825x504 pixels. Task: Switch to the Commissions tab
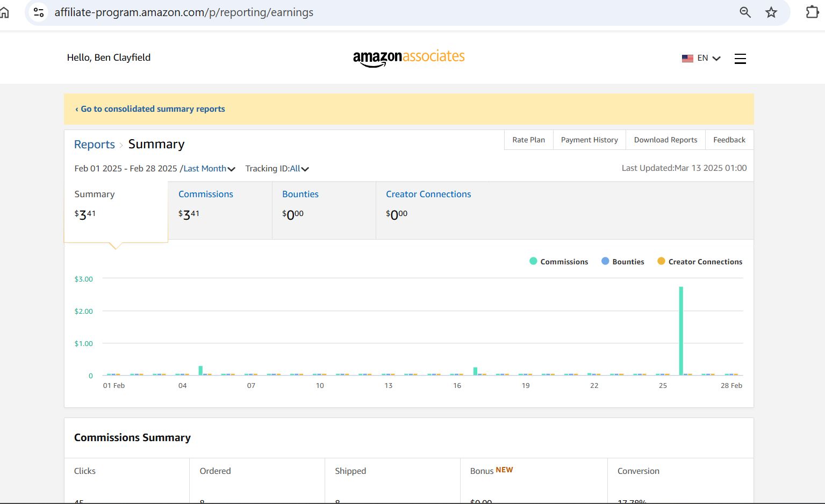click(x=220, y=210)
